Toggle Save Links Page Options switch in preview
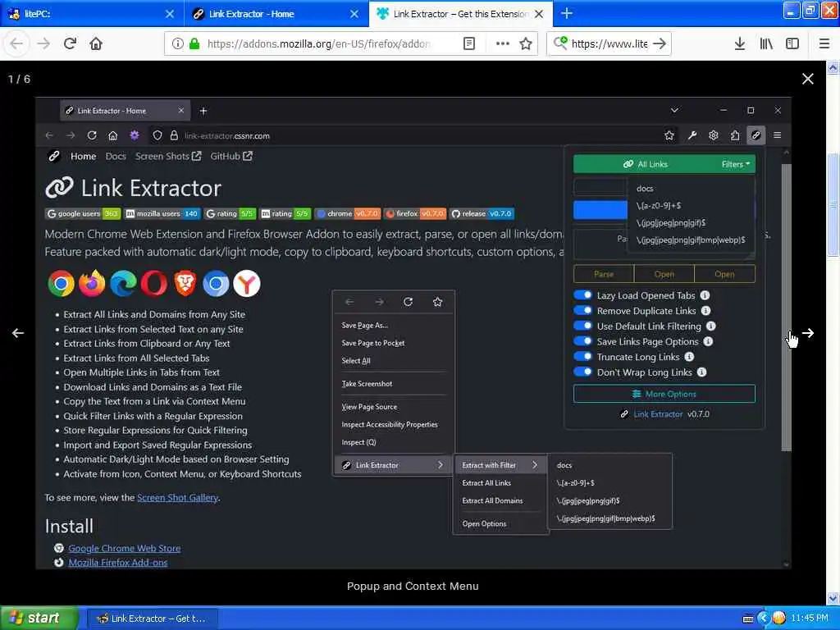840x630 pixels. pyautogui.click(x=582, y=341)
